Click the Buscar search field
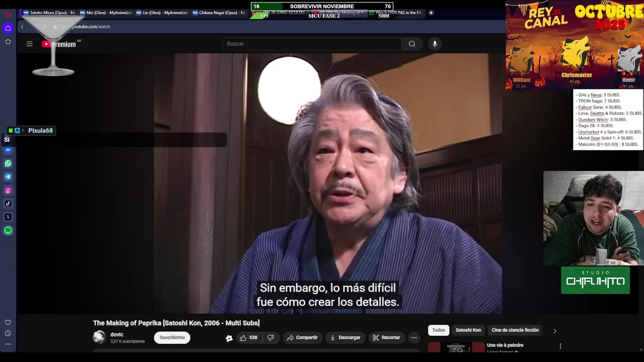Screen dimensions: 644x362 (x=311, y=44)
